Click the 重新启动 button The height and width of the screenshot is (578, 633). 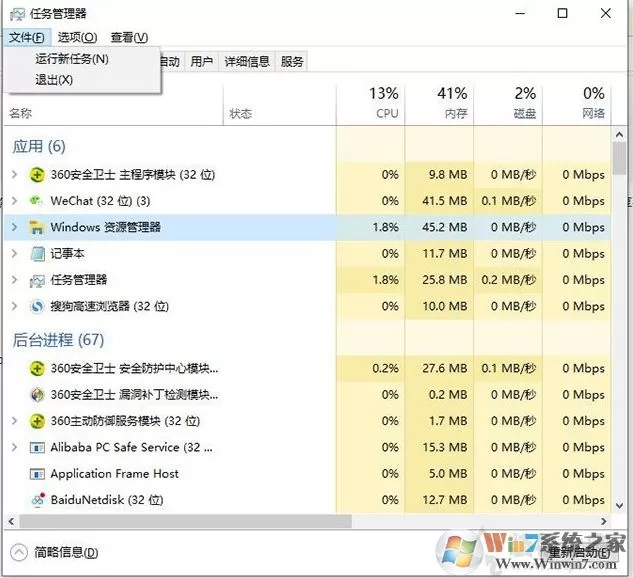point(580,552)
